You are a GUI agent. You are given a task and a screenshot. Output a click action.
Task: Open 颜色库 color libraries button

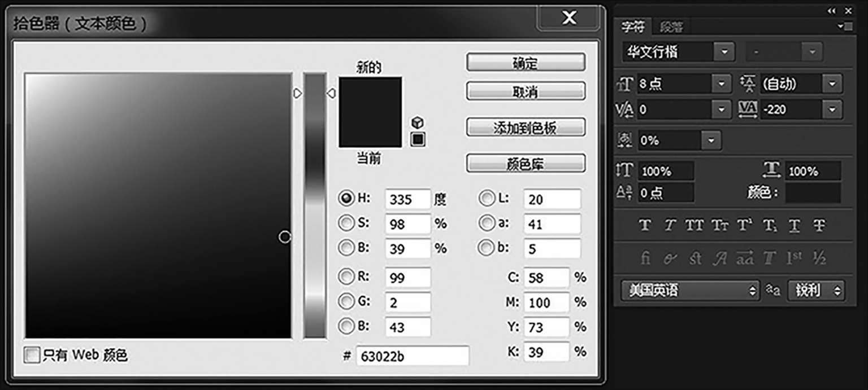[526, 164]
